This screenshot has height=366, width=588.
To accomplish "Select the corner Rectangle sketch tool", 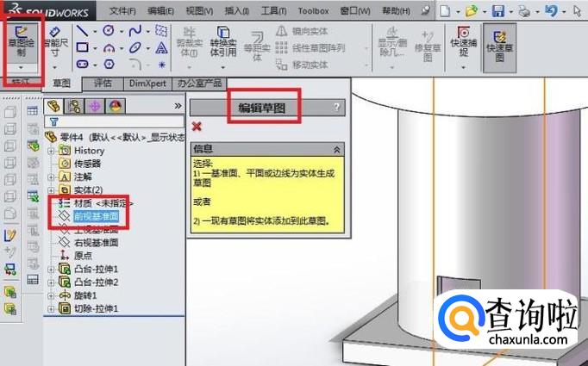I will pos(82,47).
